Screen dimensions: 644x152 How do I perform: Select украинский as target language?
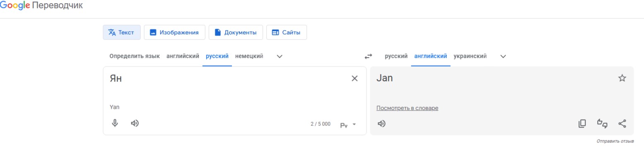(470, 56)
